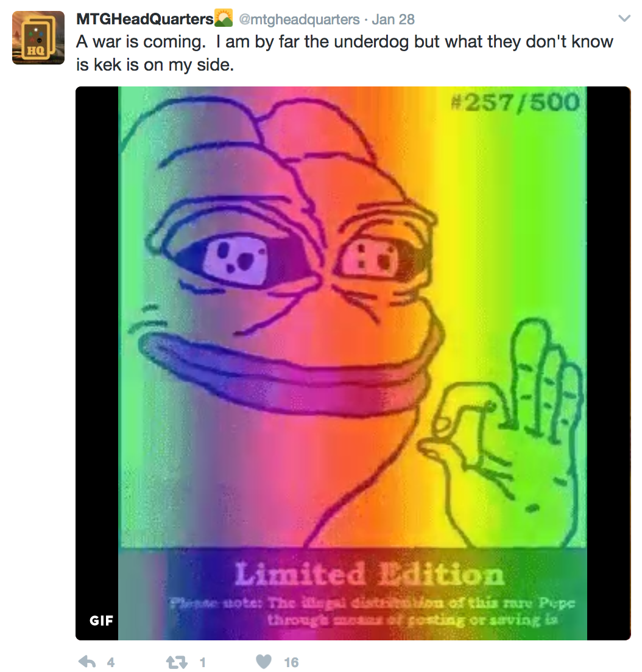The image size is (642, 672).
Task: Open the @mtgheadquarters handle link
Action: [299, 19]
